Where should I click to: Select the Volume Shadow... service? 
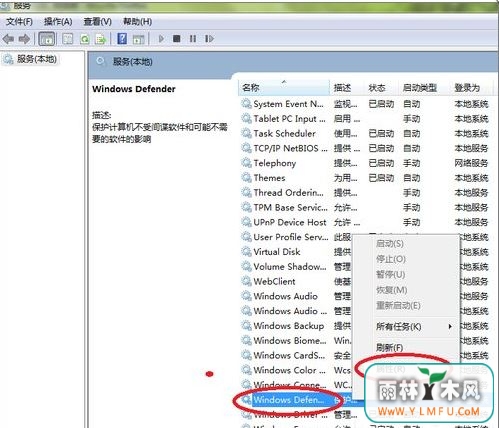click(x=290, y=266)
